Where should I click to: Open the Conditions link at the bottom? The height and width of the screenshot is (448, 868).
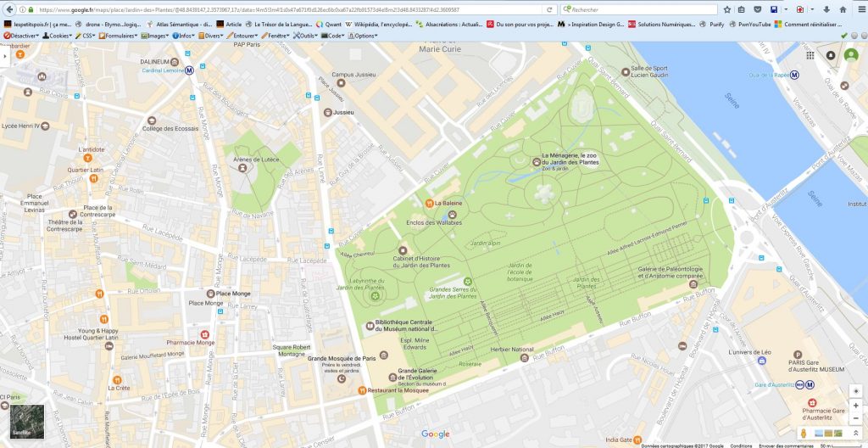(741, 445)
